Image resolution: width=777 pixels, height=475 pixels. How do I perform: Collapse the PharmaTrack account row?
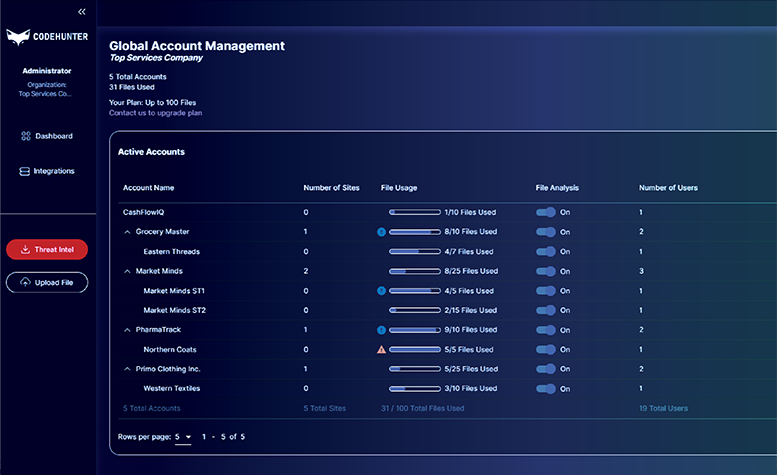pos(127,330)
